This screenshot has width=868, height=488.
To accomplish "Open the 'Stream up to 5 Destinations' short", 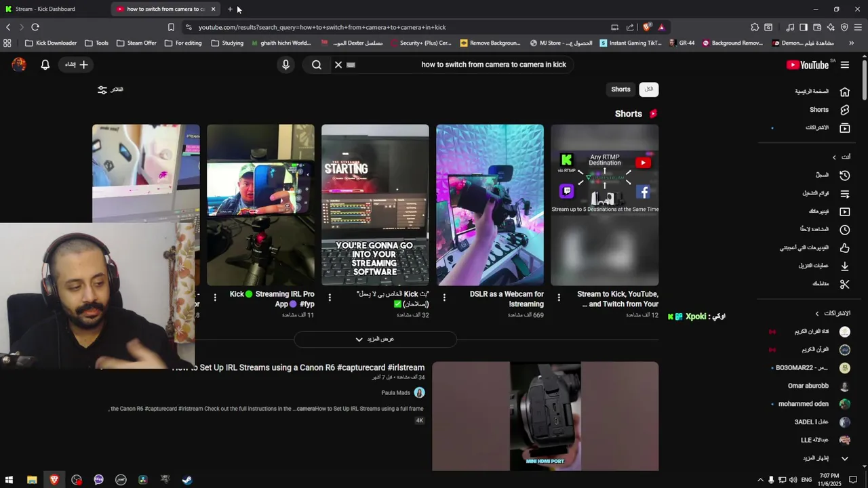I will (x=604, y=205).
